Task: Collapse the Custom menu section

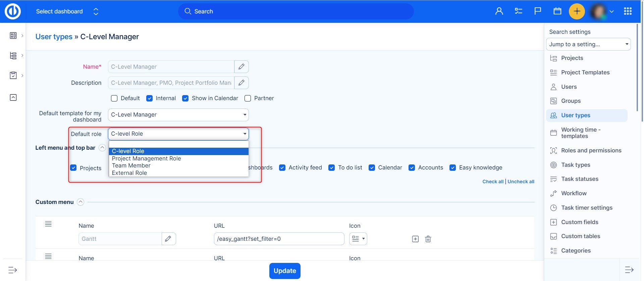Action: 80,202
